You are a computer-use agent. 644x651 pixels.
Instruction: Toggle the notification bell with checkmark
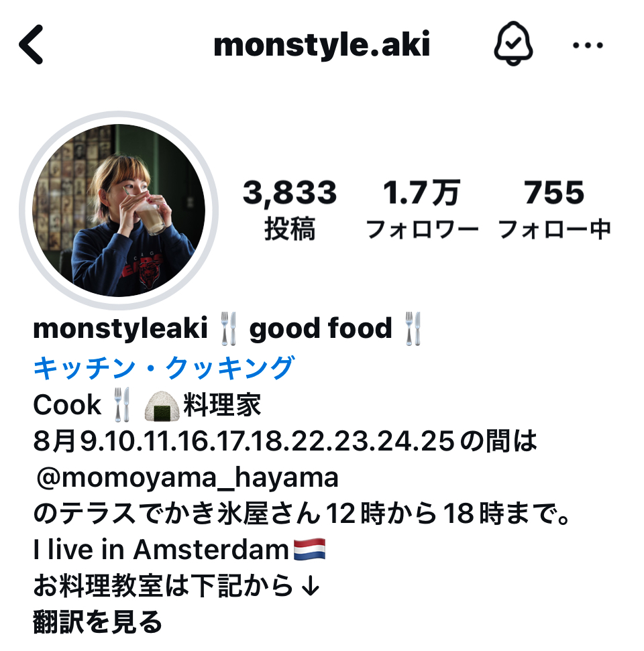(x=513, y=44)
